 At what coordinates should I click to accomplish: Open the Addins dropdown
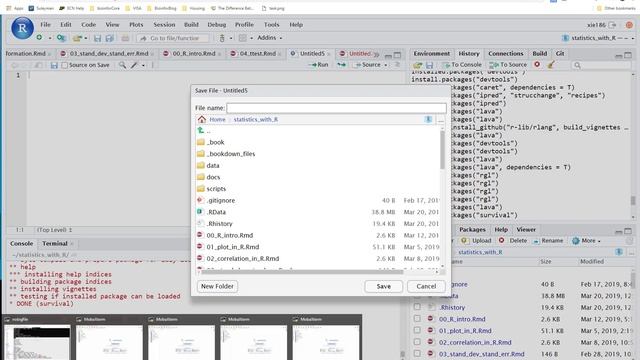point(269,38)
